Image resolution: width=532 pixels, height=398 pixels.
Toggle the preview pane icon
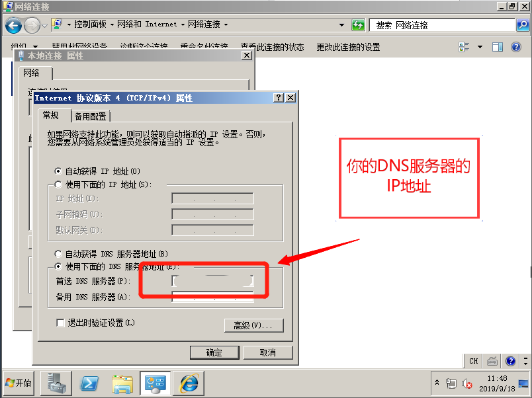[498, 47]
